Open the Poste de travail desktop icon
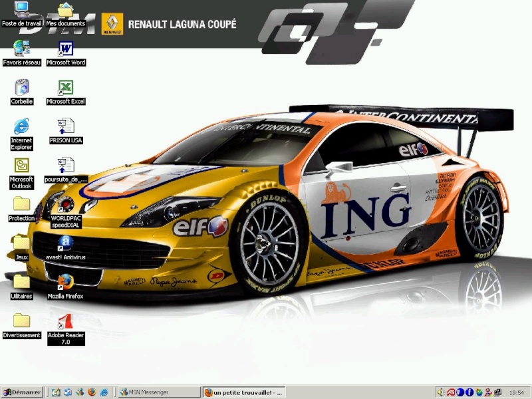This screenshot has height=399, width=532. [x=22, y=14]
